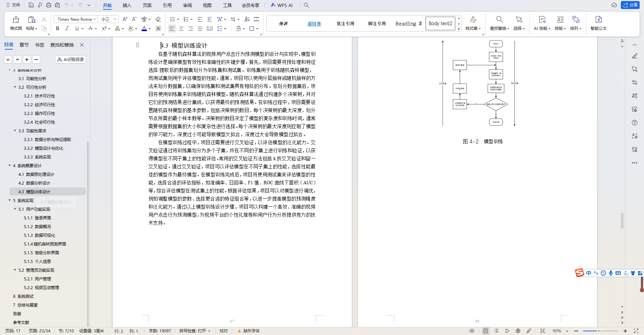
Task: Jump to 5.1.4 随机森林预测界面 in outline
Action: click(45, 244)
